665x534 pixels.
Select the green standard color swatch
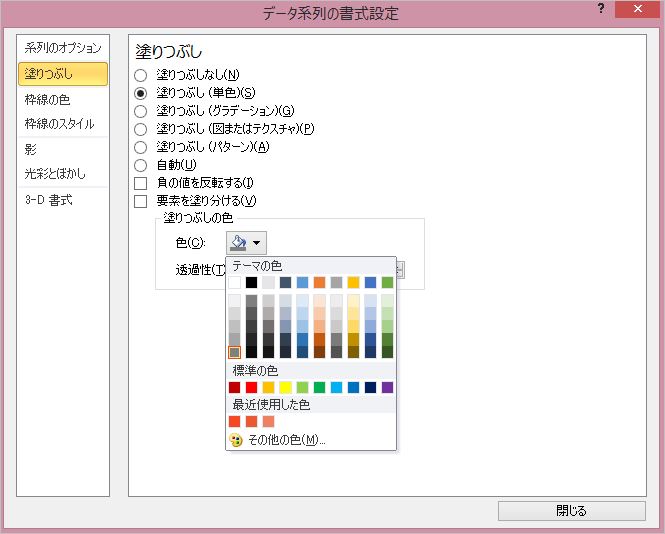pos(319,387)
